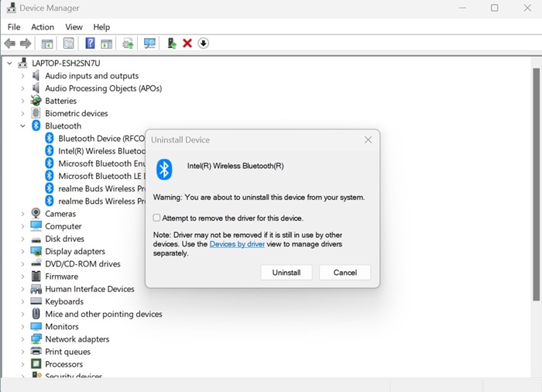Screen dimensions: 542x392
Task: Click the Uninstall button in the dialog
Action: click(x=286, y=273)
